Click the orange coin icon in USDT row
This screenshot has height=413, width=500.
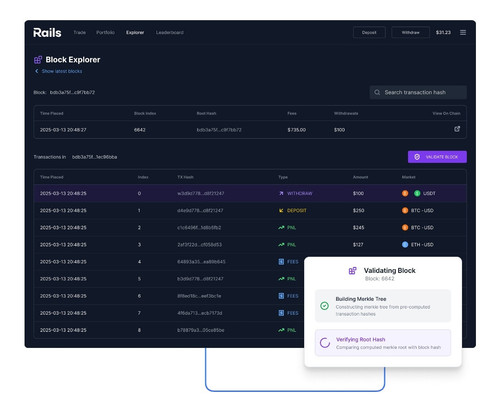point(405,193)
